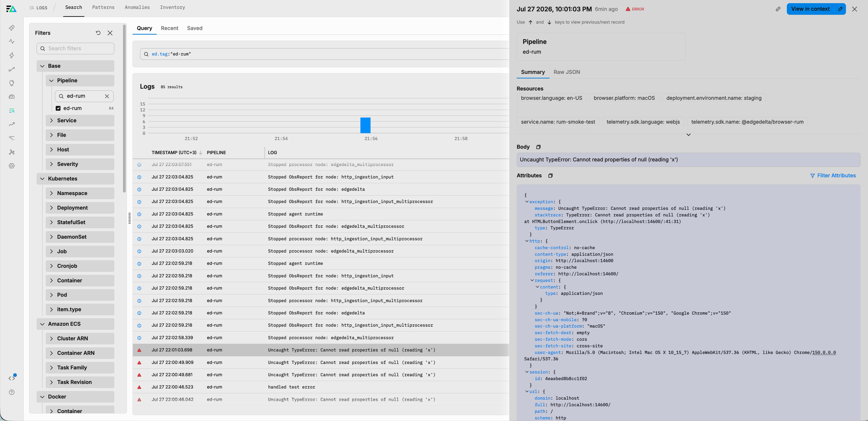868x421 pixels.
Task: Switch to the Patterns tab
Action: (103, 8)
